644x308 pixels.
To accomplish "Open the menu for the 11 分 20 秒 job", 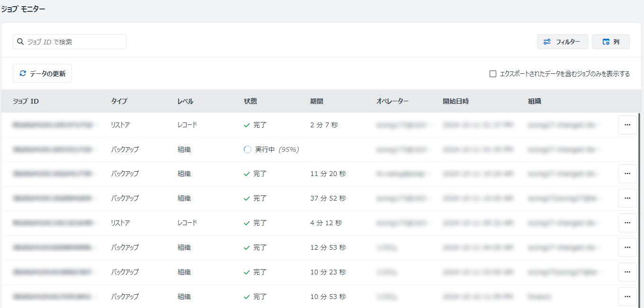I will pos(627,174).
